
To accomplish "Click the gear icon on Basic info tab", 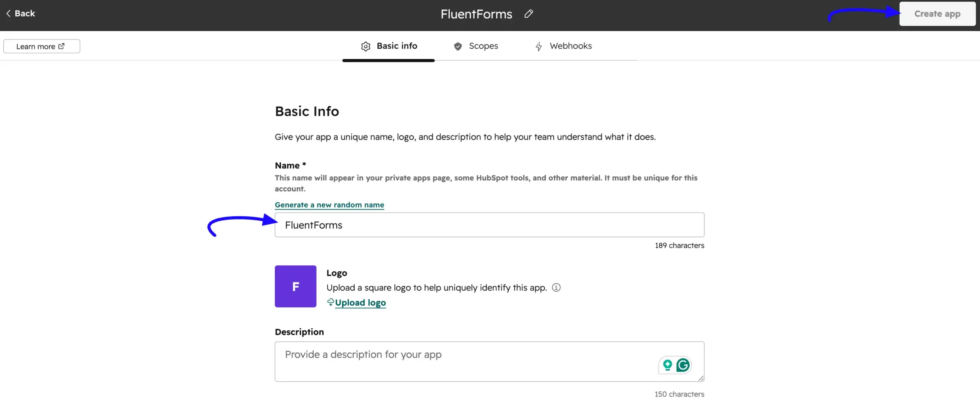I will pos(366,46).
